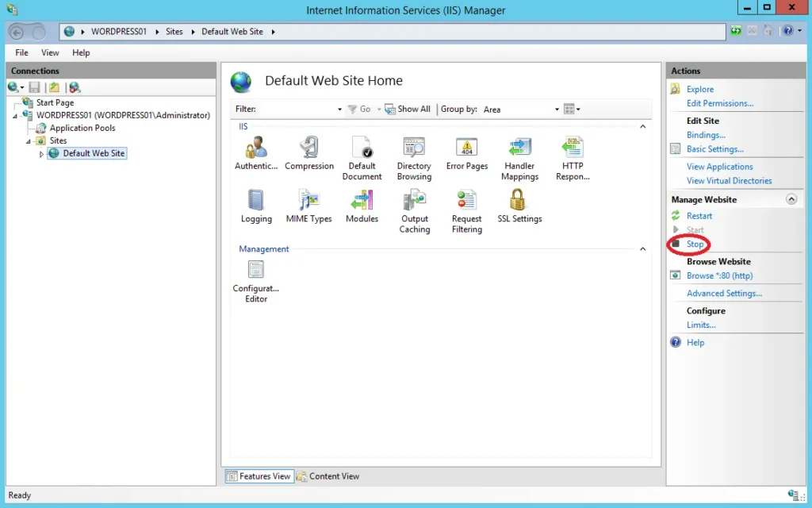The image size is (812, 508).
Task: Open the File menu
Action: coord(21,52)
